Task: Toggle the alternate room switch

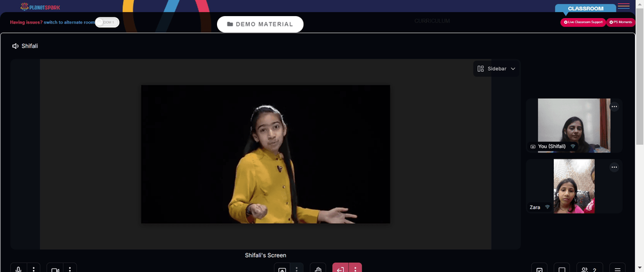Action: click(x=107, y=22)
